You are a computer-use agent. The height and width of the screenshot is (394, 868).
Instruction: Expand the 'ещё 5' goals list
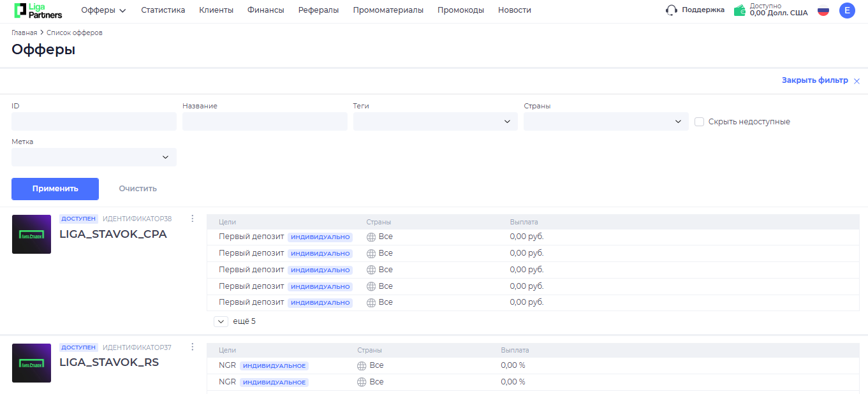click(x=221, y=321)
